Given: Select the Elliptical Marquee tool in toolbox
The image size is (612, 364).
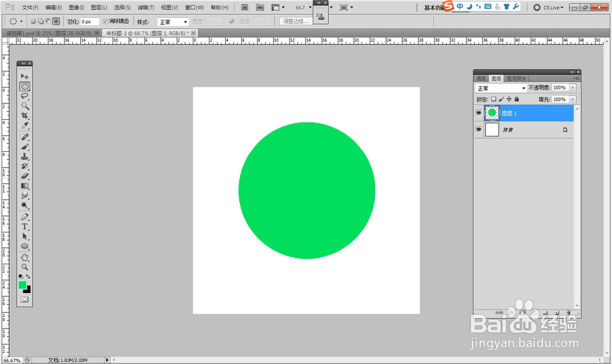Looking at the screenshot, I should [24, 86].
